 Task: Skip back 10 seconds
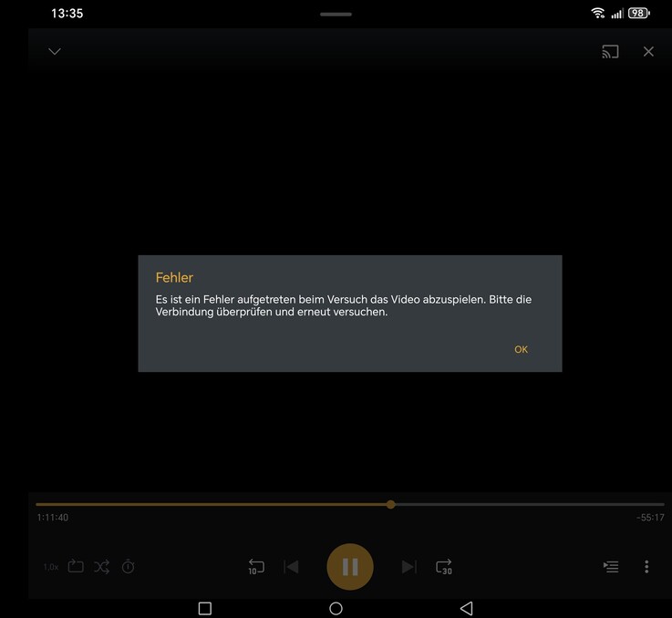click(256, 567)
